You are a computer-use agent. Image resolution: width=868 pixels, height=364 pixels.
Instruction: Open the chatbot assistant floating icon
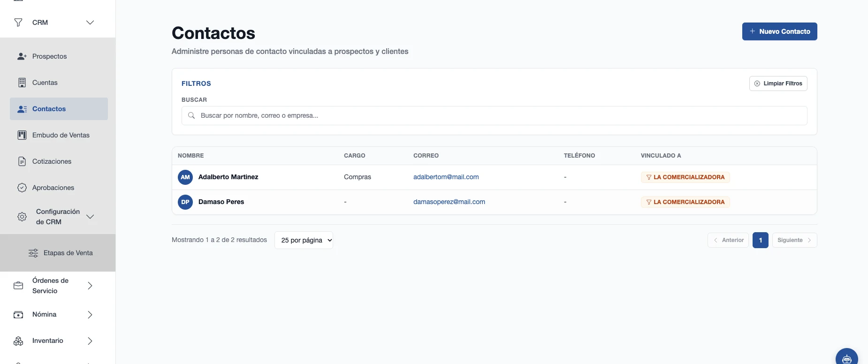(847, 359)
